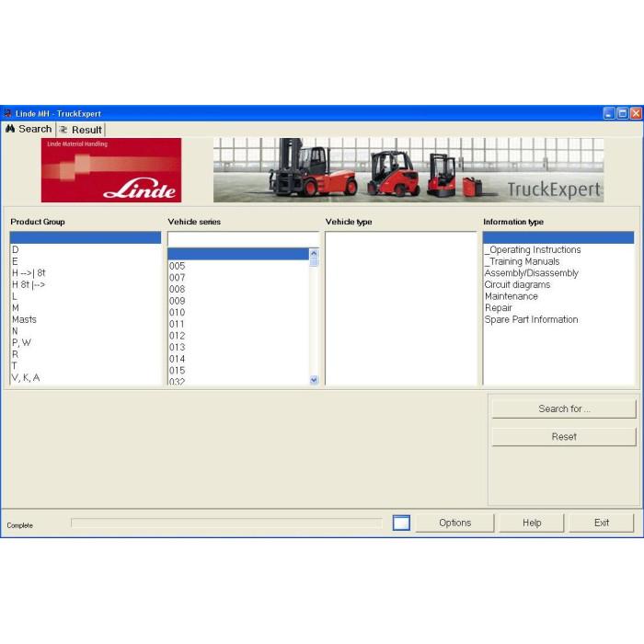644x644 pixels.
Task: Click the TruckExpert app icon in title bar
Action: pos(7,113)
